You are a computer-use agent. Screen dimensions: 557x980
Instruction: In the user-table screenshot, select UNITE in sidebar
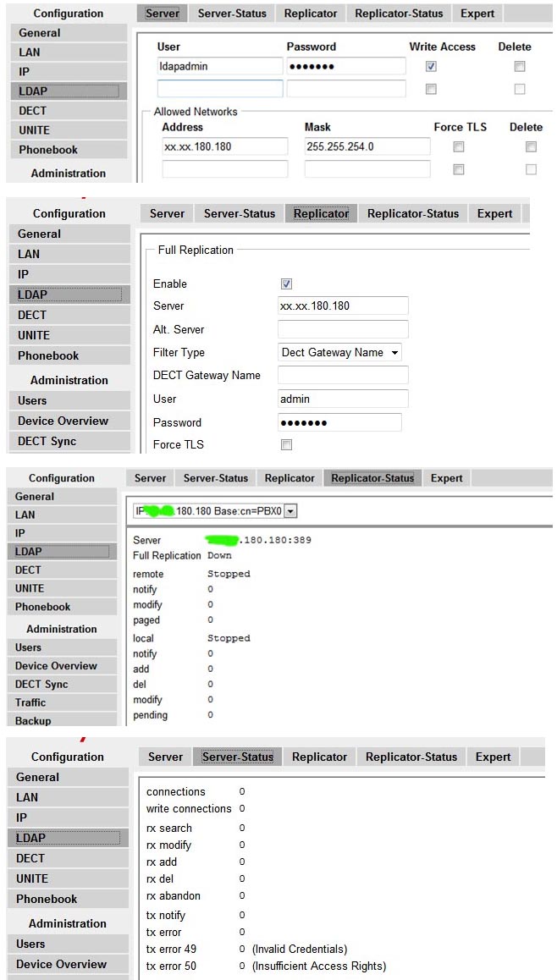tap(69, 130)
